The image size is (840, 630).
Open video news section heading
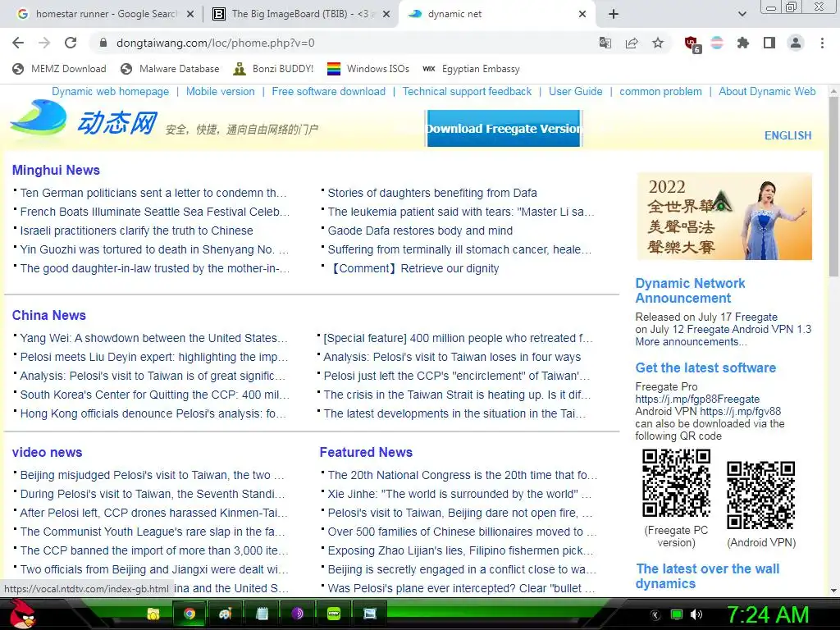(47, 452)
